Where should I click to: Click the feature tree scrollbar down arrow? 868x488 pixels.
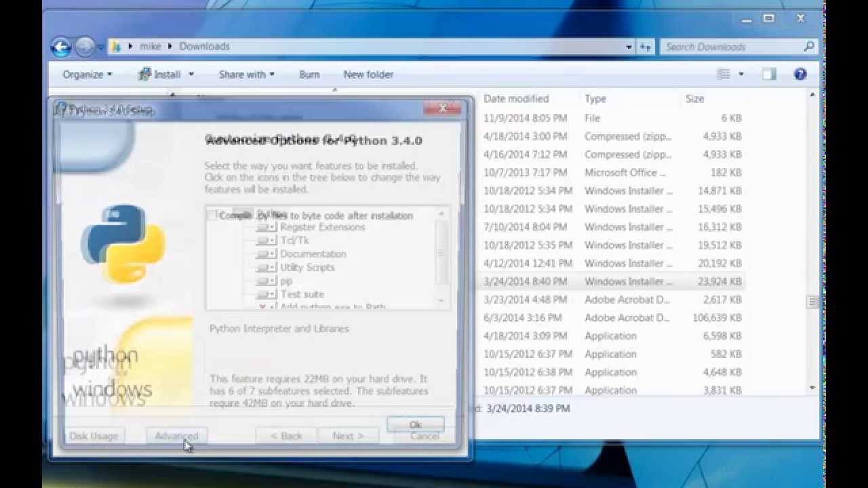[441, 300]
